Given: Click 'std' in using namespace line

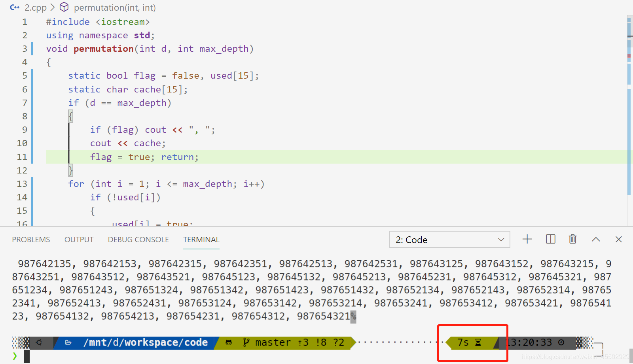Looking at the screenshot, I should pyautogui.click(x=142, y=35).
